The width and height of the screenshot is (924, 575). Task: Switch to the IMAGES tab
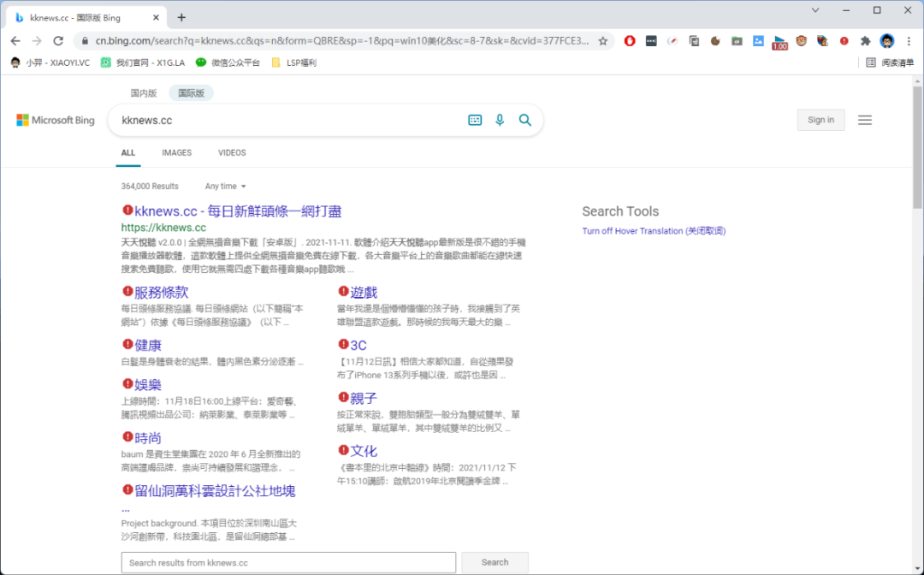176,153
